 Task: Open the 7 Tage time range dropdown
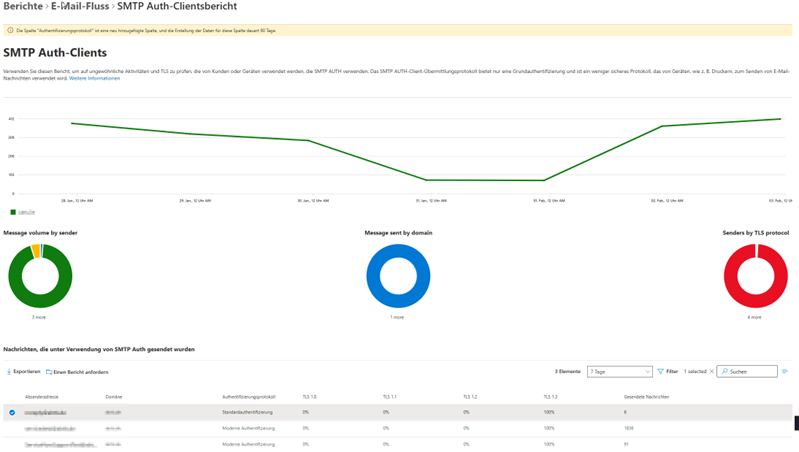click(x=620, y=371)
